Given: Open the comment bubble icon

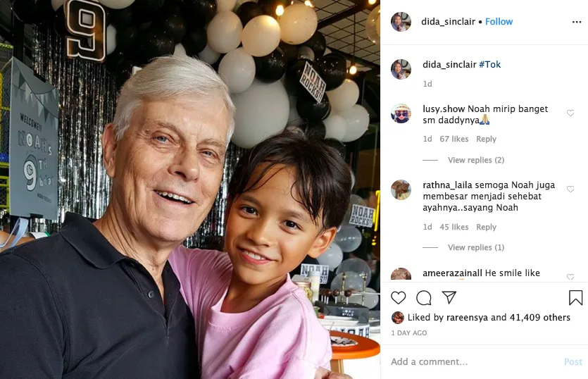Looking at the screenshot, I should click(424, 298).
